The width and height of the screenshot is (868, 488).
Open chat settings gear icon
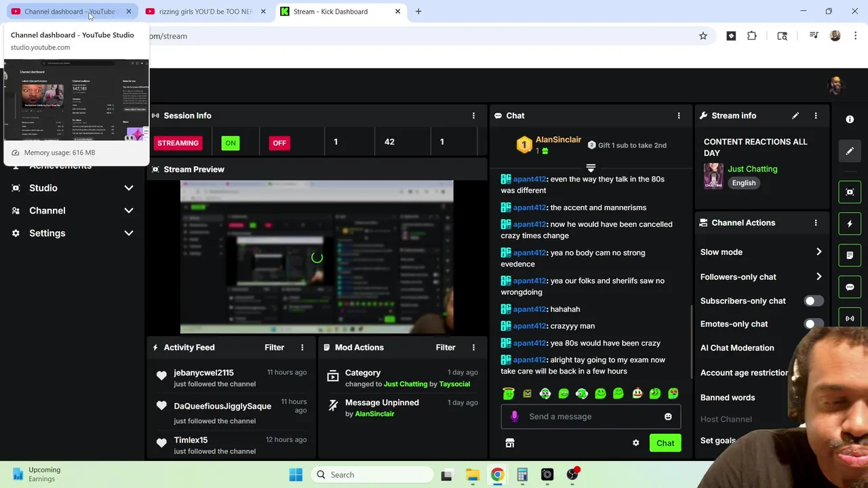point(636,443)
